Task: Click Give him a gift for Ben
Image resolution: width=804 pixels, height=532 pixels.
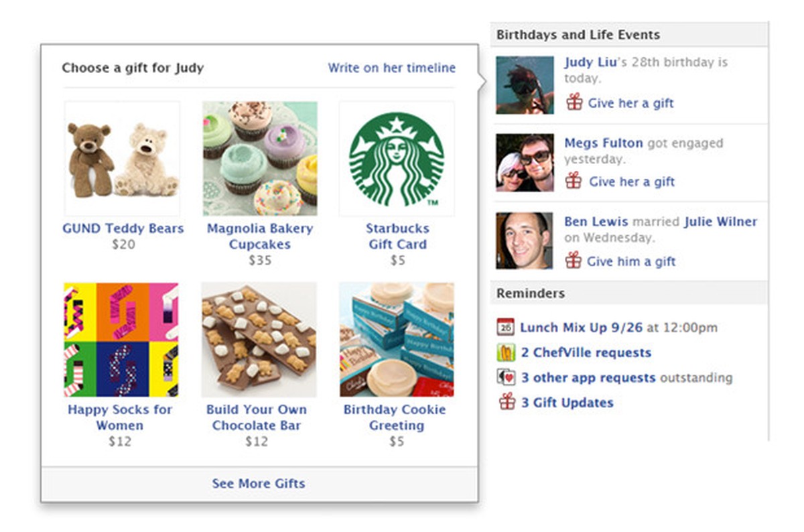Action: [632, 261]
